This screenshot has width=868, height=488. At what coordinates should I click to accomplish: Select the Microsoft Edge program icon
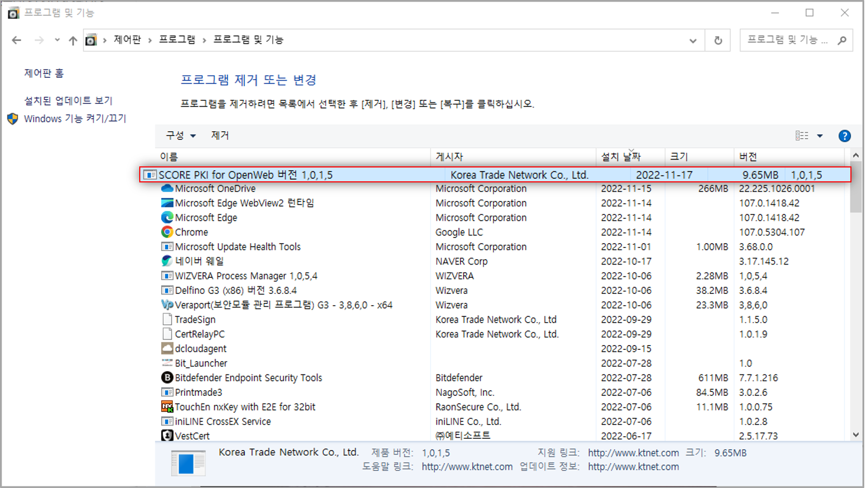click(x=167, y=218)
